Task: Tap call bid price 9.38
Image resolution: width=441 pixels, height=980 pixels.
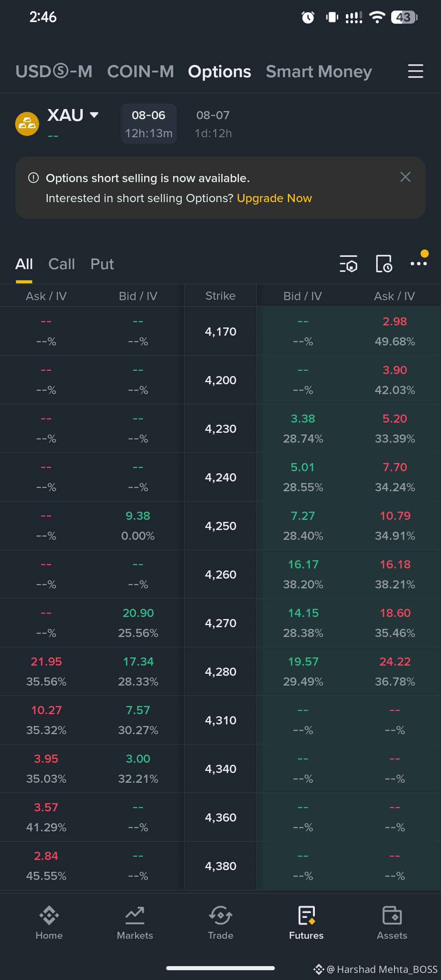Action: (x=138, y=516)
